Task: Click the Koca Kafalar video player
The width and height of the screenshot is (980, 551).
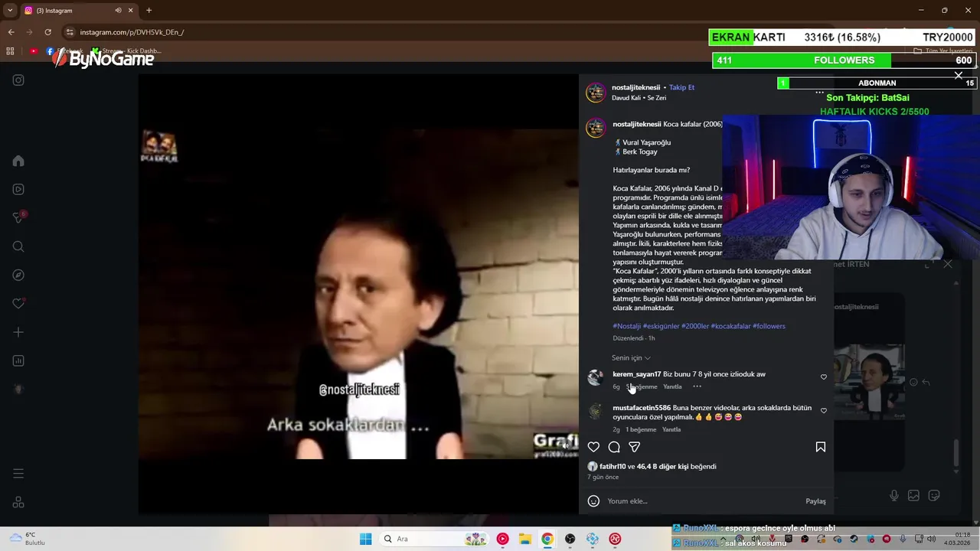Action: [x=358, y=294]
